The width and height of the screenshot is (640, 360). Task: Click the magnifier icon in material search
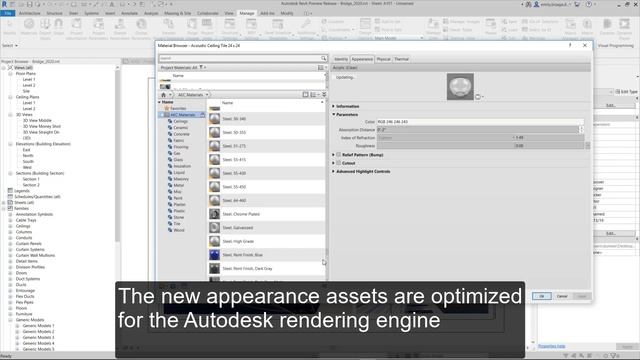coord(323,58)
